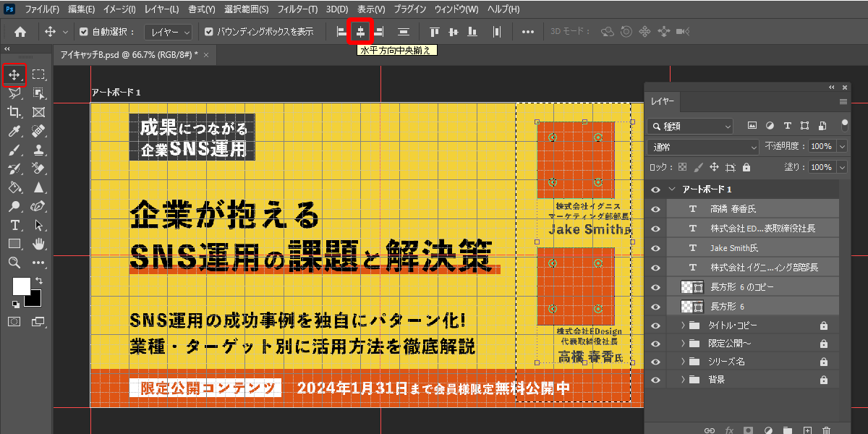Select the Eraser tool
This screenshot has width=868, height=434.
[x=39, y=169]
